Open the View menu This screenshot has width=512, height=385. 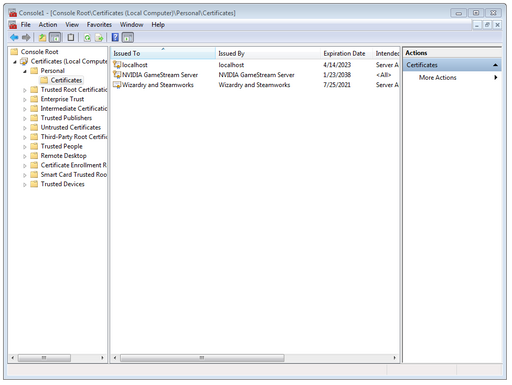(72, 25)
